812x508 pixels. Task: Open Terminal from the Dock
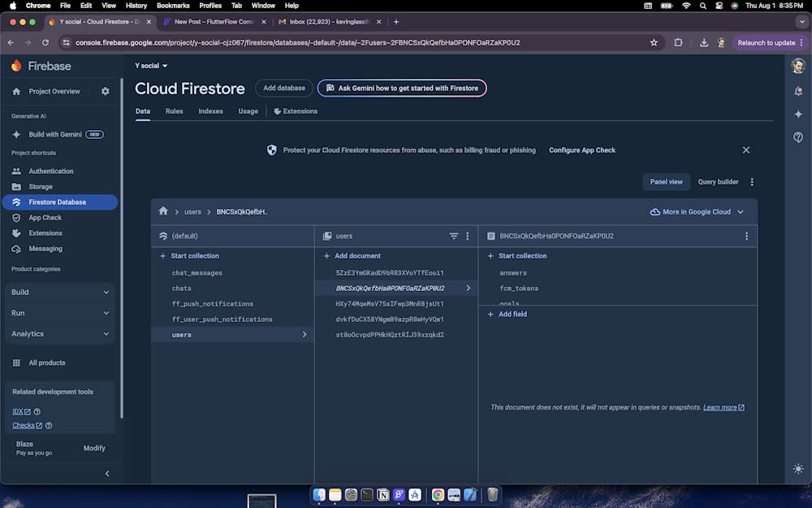click(x=367, y=494)
